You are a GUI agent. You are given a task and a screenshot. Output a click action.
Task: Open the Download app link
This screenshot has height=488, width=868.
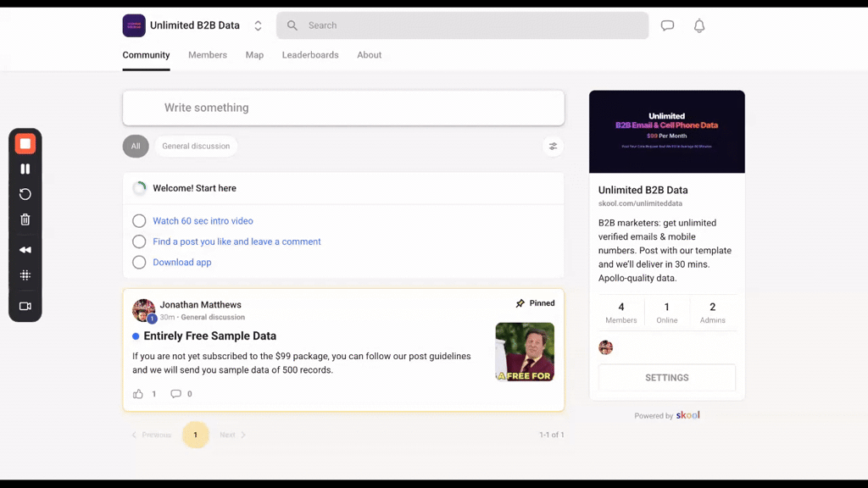[181, 263]
